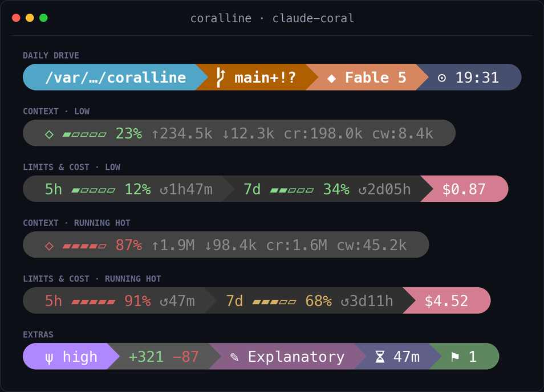Click the 7d progress bar beside 34%
The height and width of the screenshot is (392, 544).
(x=292, y=190)
